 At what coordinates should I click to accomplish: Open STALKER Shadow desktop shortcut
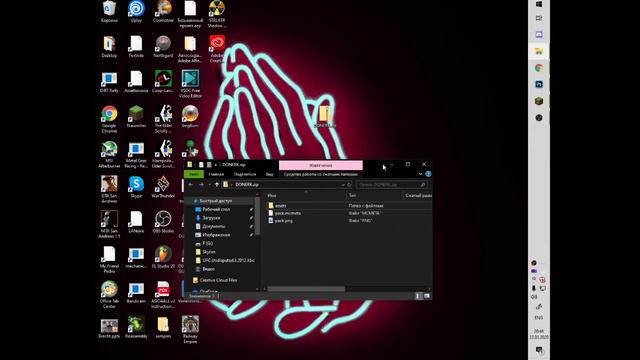click(x=217, y=13)
